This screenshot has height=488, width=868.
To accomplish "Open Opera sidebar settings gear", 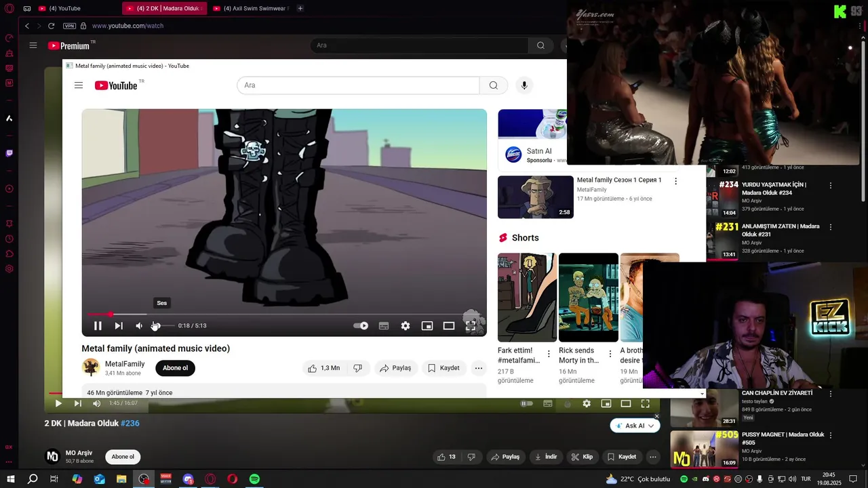I will tap(9, 269).
